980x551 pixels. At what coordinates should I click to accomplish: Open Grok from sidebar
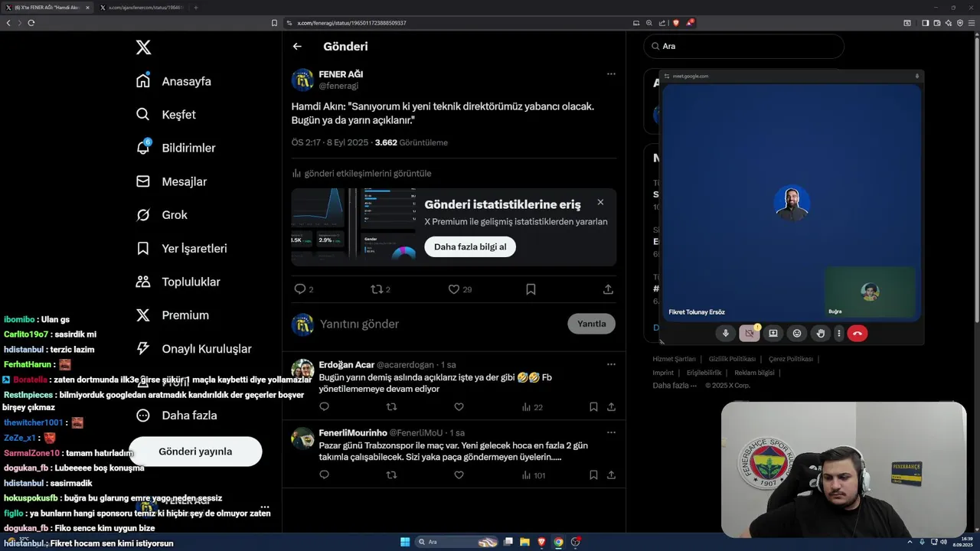pos(162,215)
